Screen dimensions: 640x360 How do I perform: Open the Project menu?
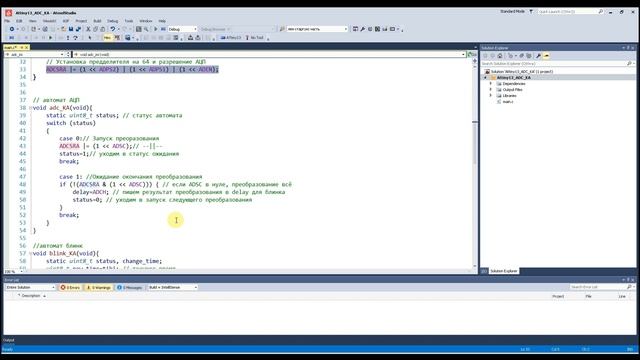(81, 21)
